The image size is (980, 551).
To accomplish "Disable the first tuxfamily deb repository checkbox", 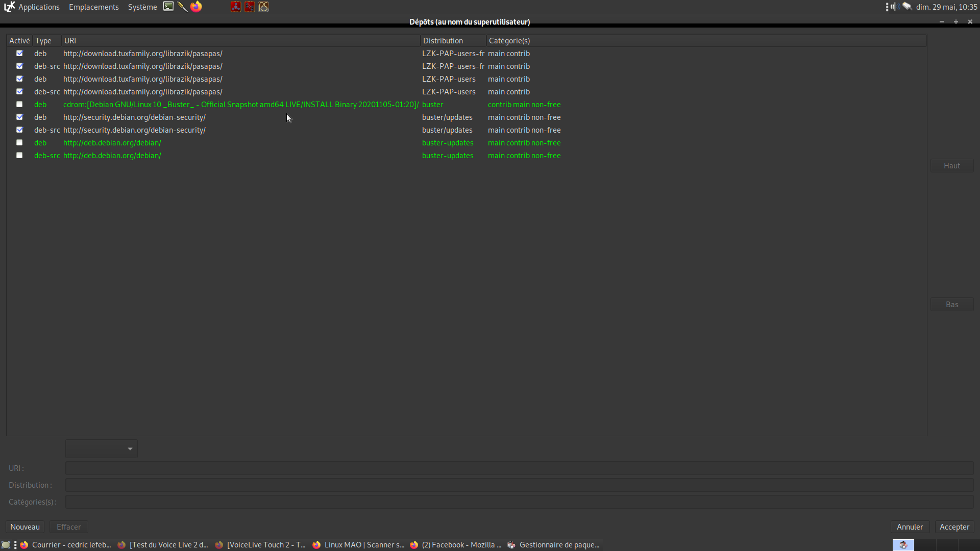I will [x=19, y=53].
